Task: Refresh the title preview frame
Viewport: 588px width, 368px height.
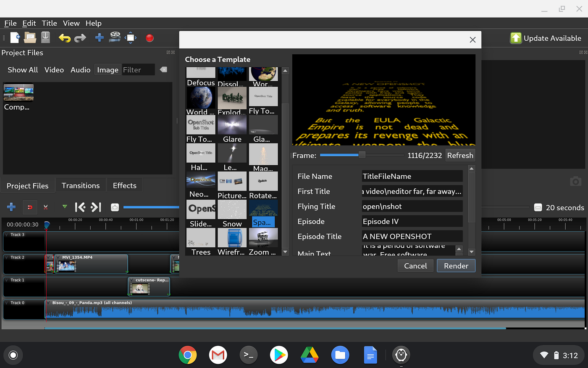Action: (x=460, y=155)
